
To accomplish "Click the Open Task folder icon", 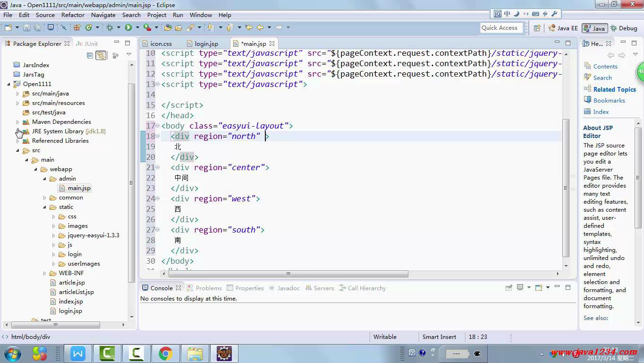I will (178, 27).
